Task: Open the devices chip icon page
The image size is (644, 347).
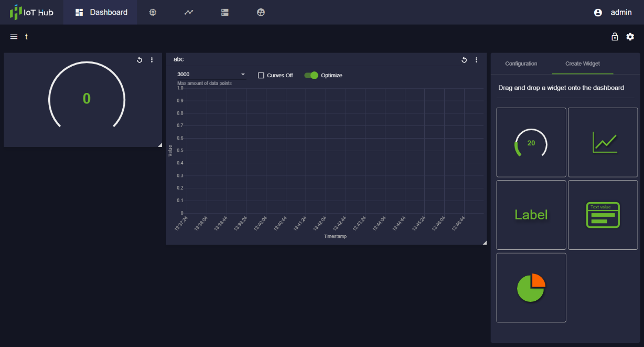Action: [153, 12]
